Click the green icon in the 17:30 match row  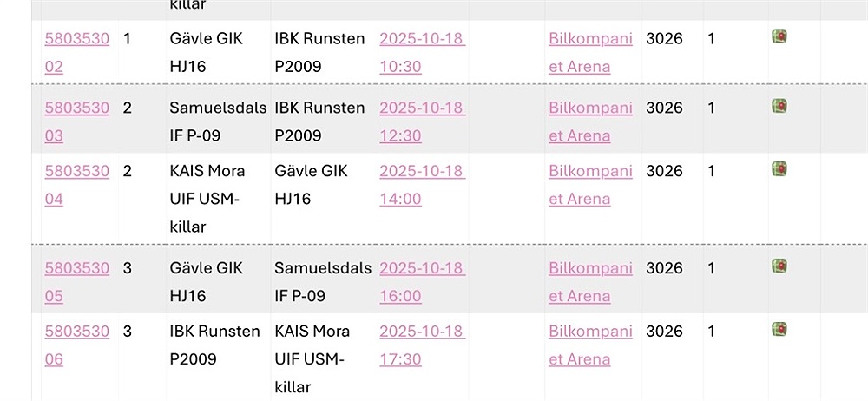click(x=779, y=329)
